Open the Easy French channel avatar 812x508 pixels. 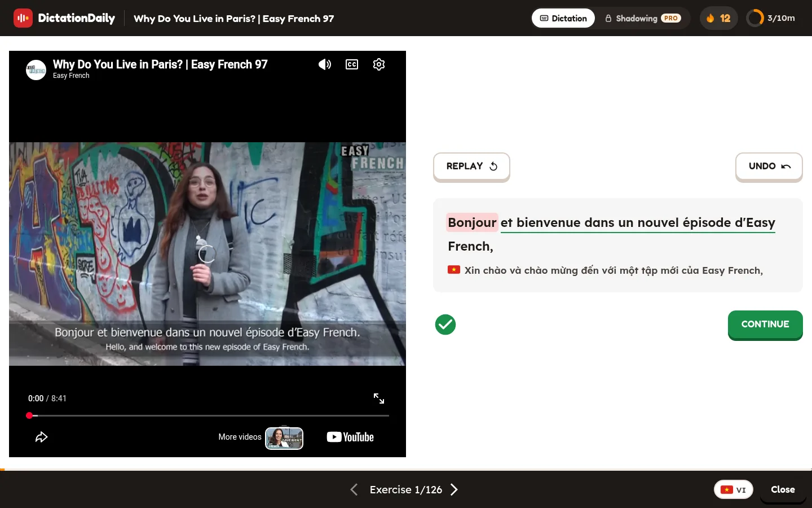click(36, 70)
